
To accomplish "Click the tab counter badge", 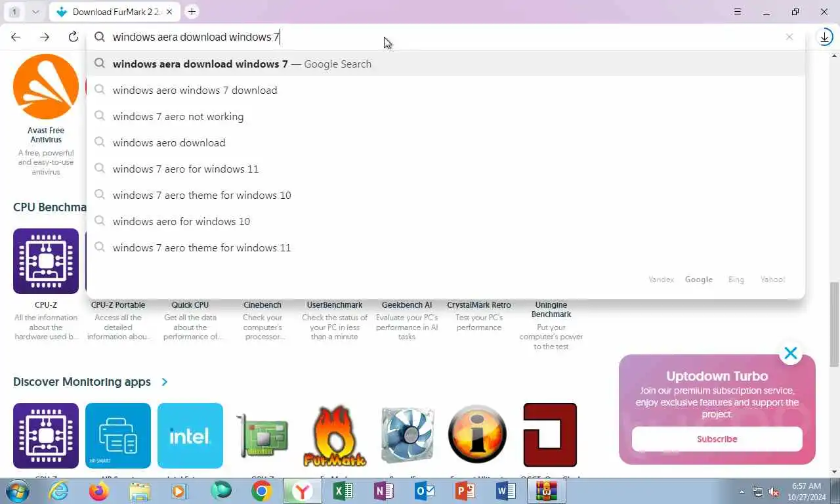I will coord(14,12).
